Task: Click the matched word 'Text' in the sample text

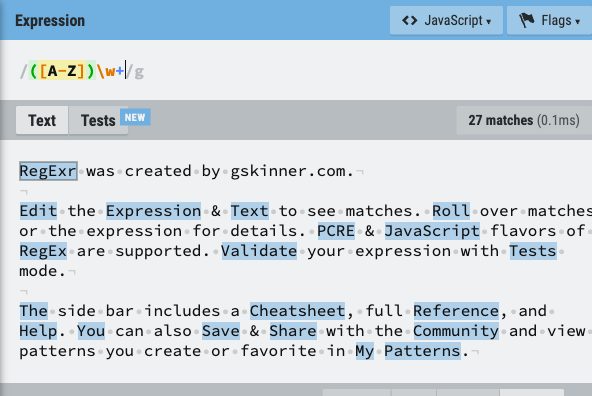Action: click(250, 211)
